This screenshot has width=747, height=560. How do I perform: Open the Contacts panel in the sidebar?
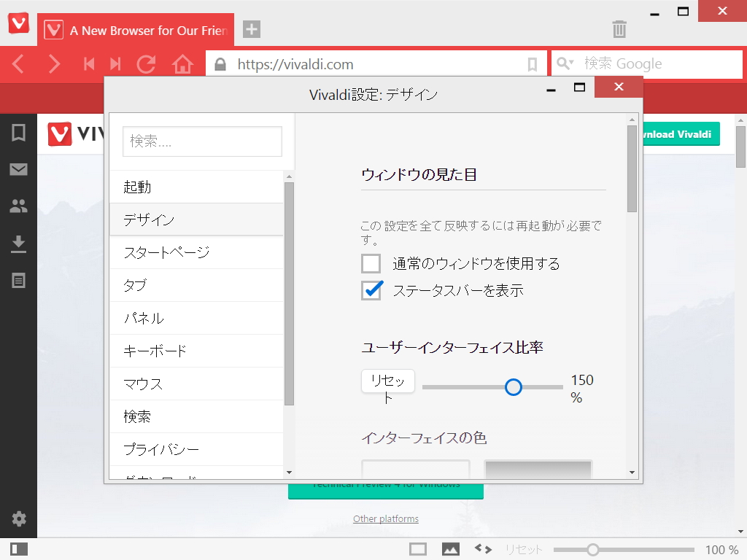[x=19, y=204]
